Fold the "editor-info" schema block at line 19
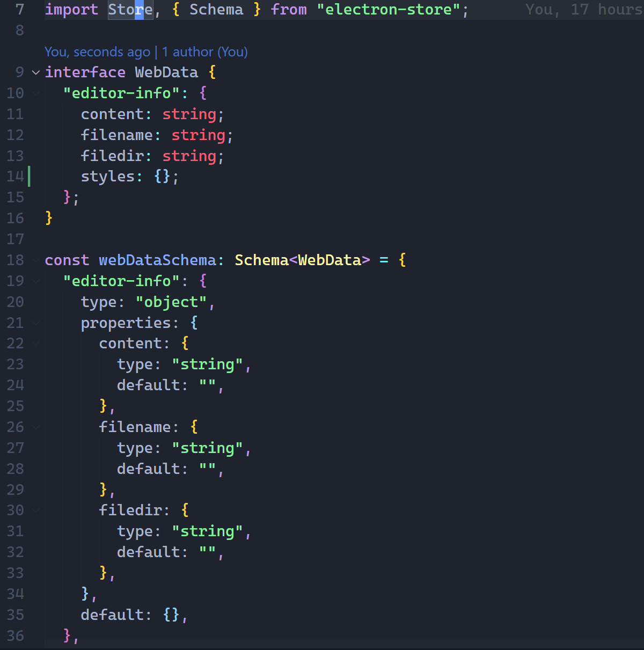Screen dimensions: 644x650 tap(36, 281)
